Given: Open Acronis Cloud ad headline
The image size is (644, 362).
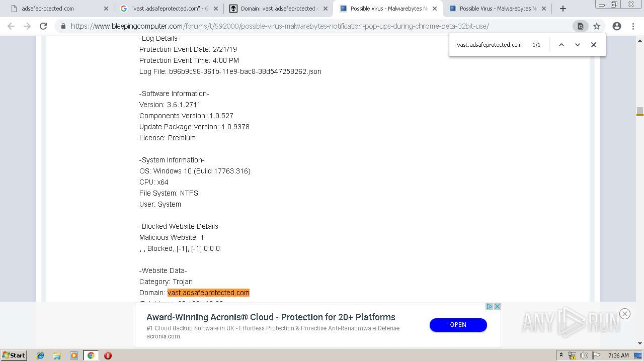Looking at the screenshot, I should tap(271, 317).
